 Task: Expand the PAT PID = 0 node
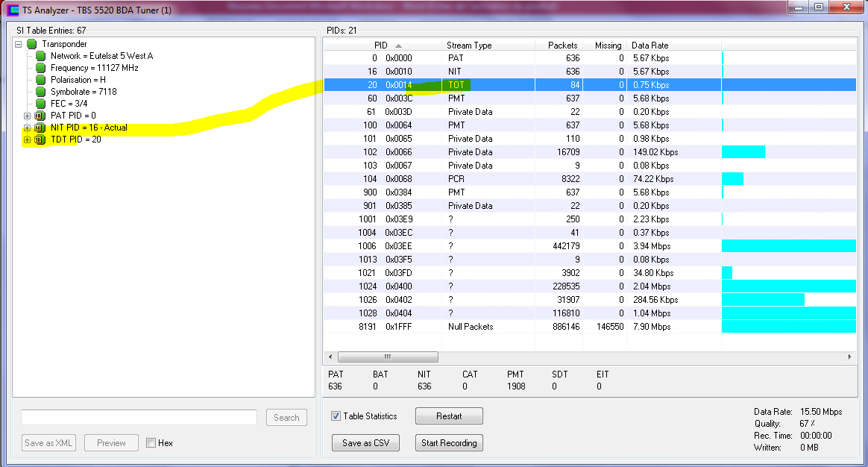(28, 116)
